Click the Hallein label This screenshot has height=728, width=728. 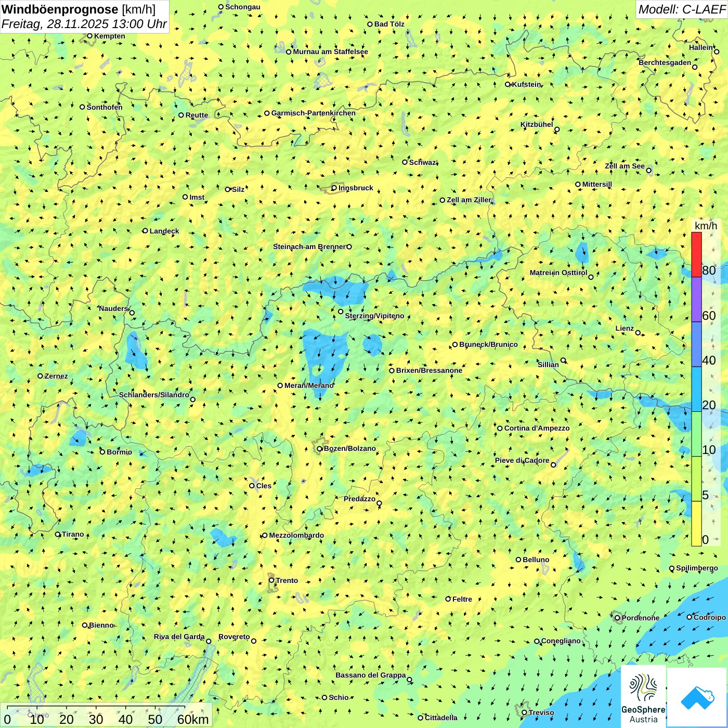coord(701,47)
